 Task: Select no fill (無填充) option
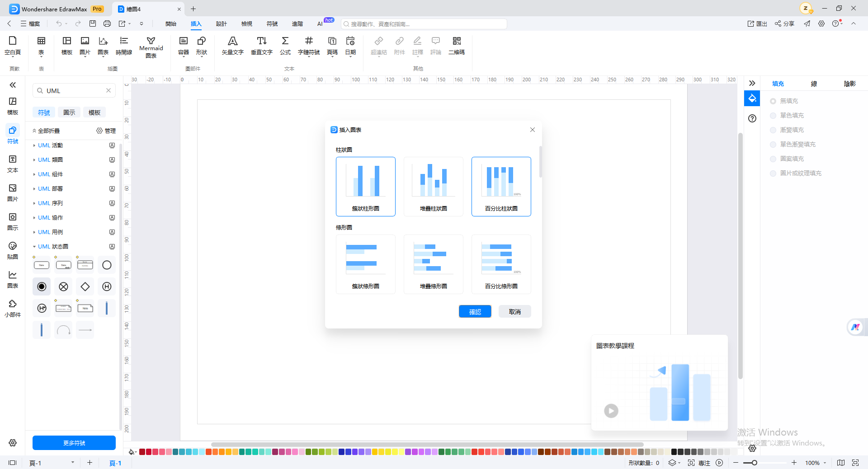[784, 101]
